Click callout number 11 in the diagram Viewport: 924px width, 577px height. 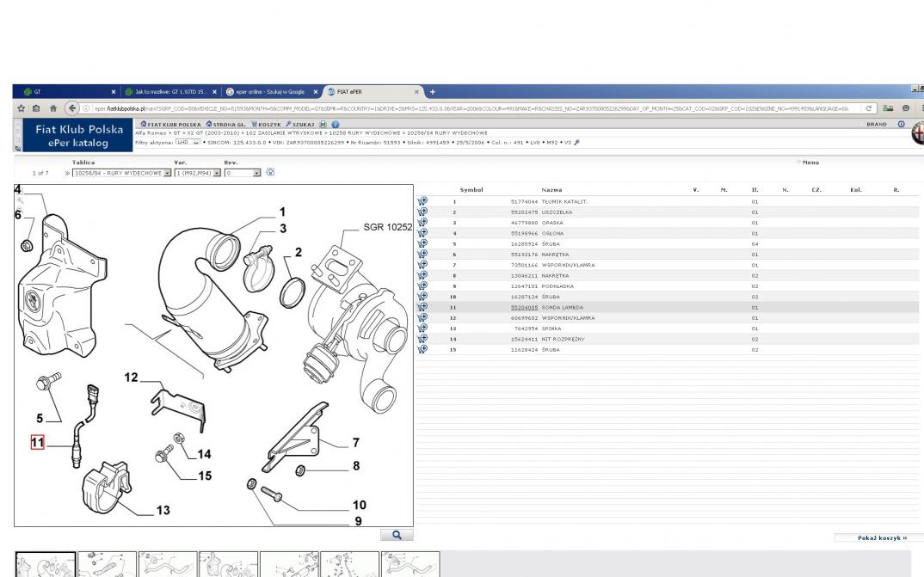pos(37,442)
